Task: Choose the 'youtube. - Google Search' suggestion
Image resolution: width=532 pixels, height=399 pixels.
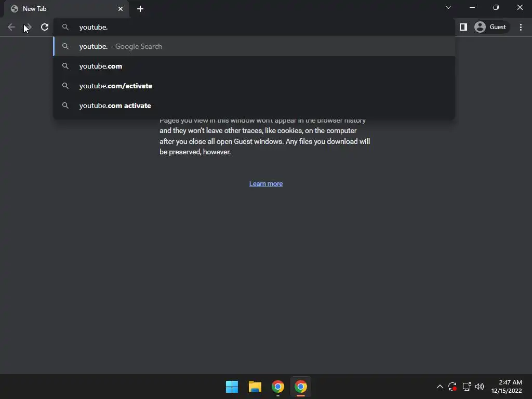Action: (x=254, y=46)
